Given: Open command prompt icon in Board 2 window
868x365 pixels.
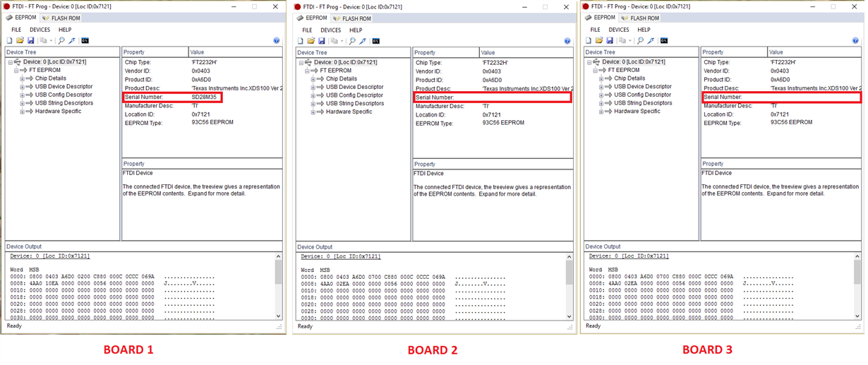Looking at the screenshot, I should coord(376,41).
